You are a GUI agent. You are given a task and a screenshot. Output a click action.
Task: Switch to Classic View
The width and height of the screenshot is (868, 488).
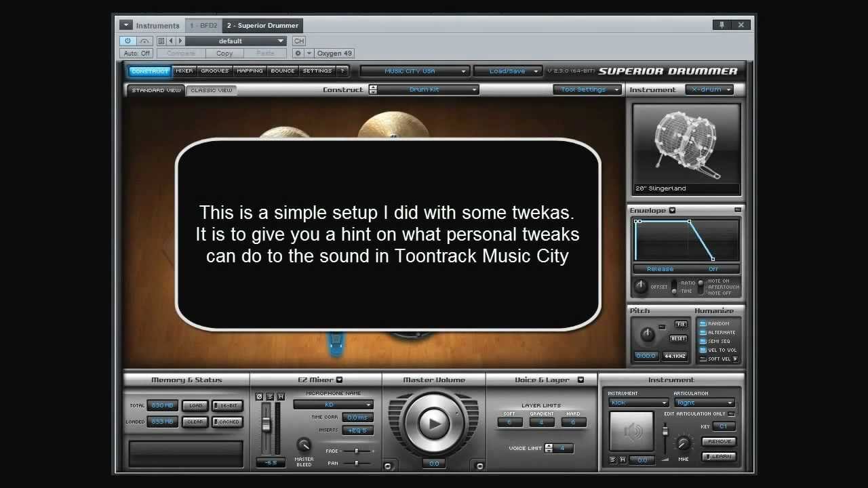click(211, 90)
